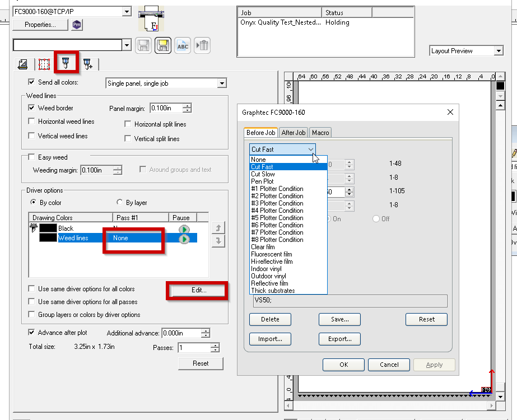
Task: Confirm dialog with OK button
Action: (343, 365)
